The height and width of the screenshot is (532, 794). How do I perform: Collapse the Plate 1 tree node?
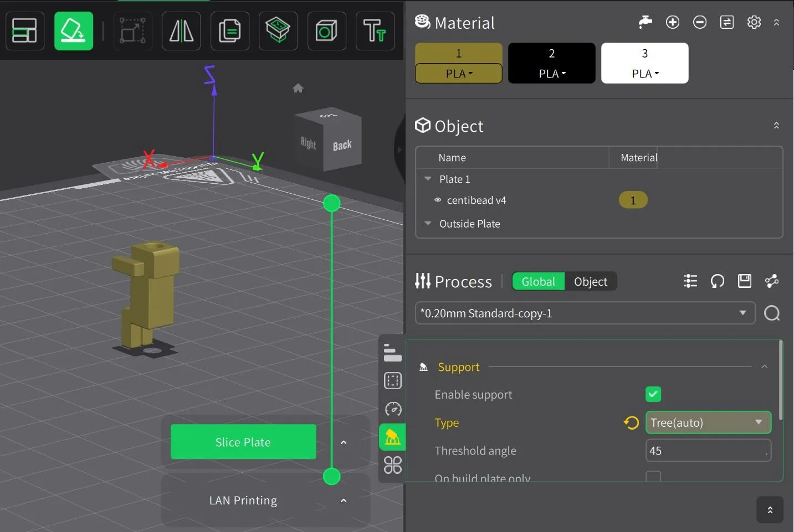click(428, 179)
